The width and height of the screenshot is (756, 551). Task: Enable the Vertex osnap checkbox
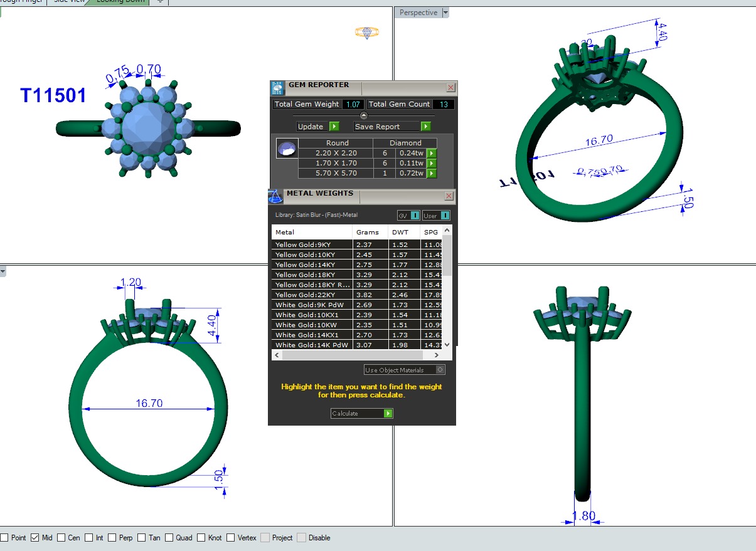click(x=231, y=538)
